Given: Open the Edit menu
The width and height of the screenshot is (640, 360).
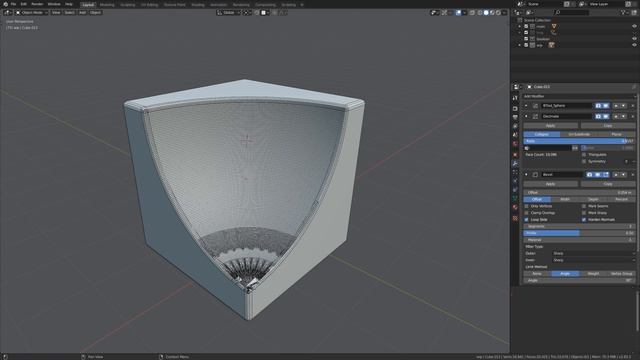Looking at the screenshot, I should [x=24, y=4].
